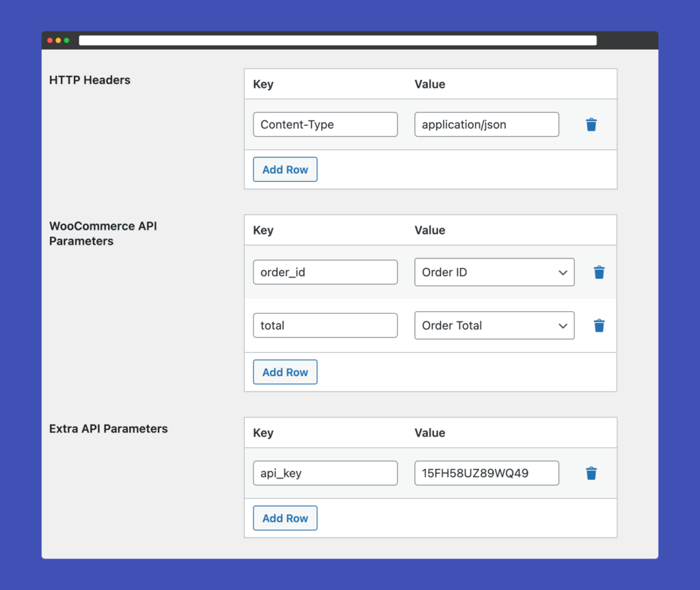The width and height of the screenshot is (700, 590).
Task: Remove the order_id parameter row
Action: click(x=599, y=272)
